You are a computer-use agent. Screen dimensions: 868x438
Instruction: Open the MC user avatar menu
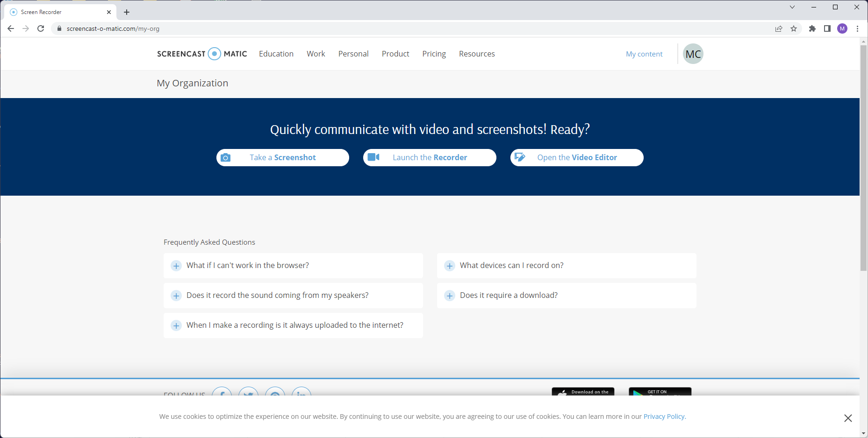[x=693, y=54]
